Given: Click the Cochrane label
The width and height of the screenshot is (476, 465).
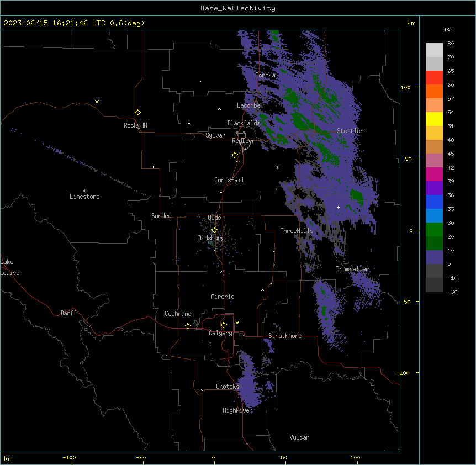Looking at the screenshot, I should (x=178, y=314).
